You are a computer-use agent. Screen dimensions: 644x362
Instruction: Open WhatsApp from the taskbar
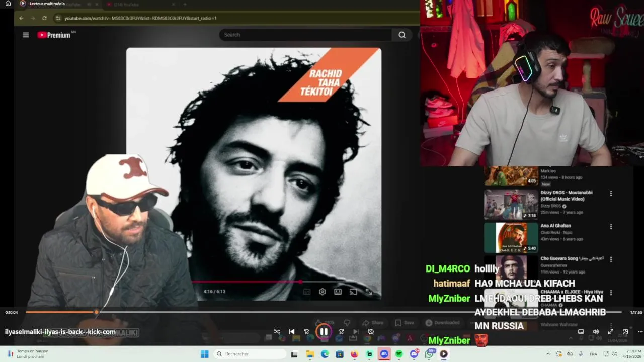[x=429, y=354]
